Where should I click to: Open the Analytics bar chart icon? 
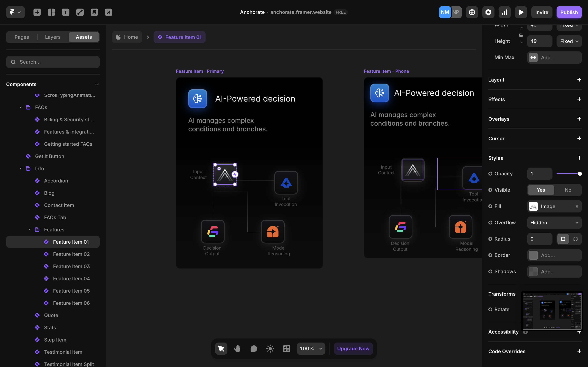point(505,12)
